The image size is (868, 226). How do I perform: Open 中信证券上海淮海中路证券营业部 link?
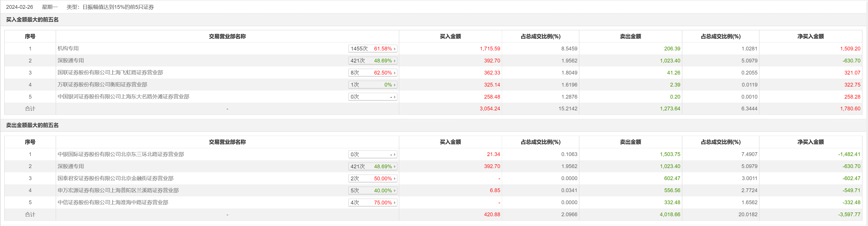coord(113,202)
